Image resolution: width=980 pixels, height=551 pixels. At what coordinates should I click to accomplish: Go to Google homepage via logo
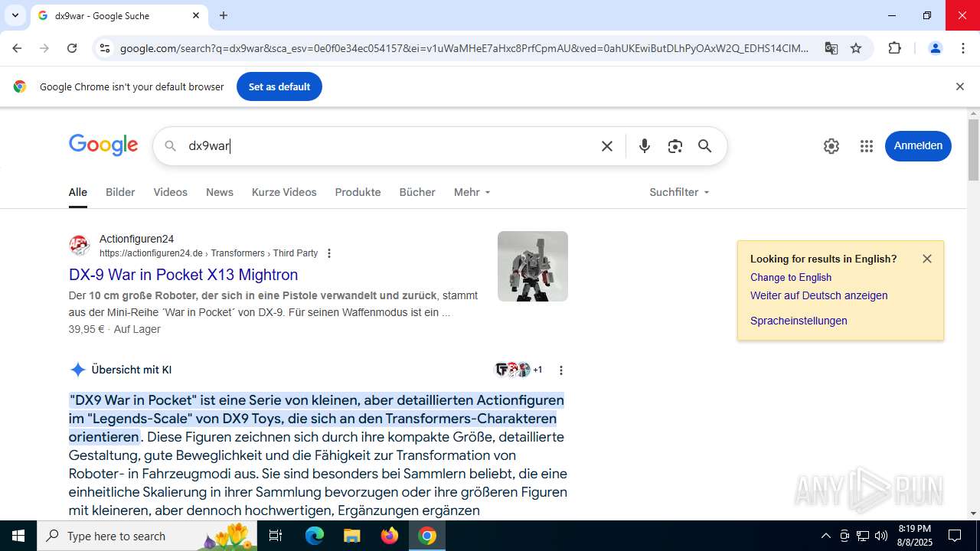pyautogui.click(x=103, y=145)
